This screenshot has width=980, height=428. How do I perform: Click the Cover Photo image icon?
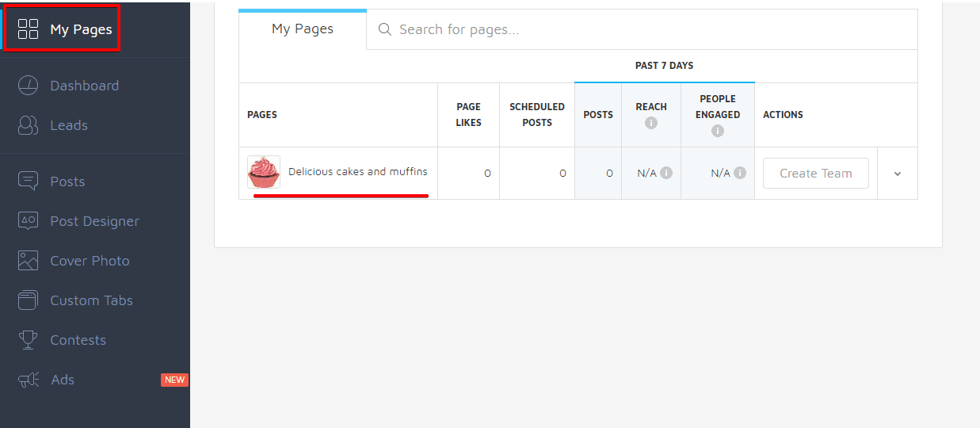tap(29, 261)
